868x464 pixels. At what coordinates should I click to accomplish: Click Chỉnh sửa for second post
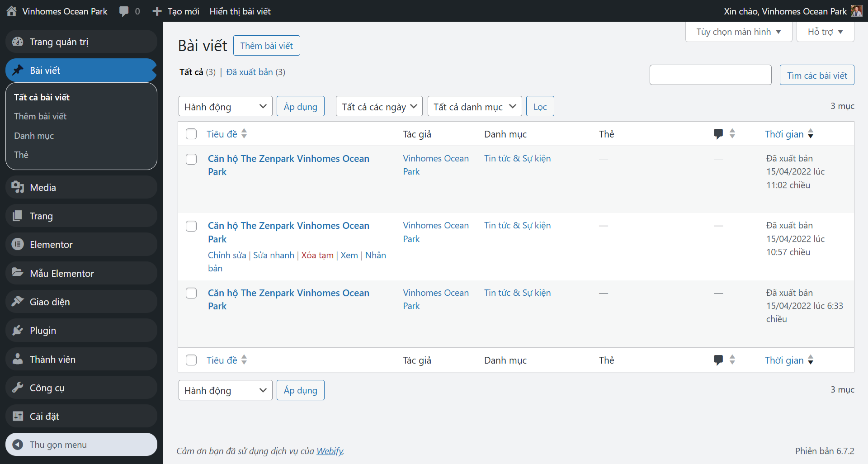(x=227, y=255)
